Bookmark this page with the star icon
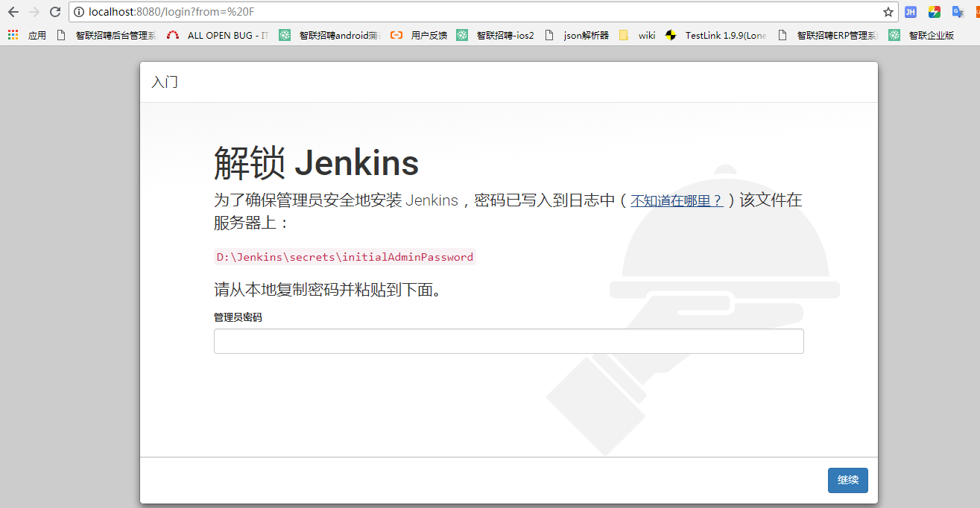This screenshot has height=508, width=980. tap(888, 12)
